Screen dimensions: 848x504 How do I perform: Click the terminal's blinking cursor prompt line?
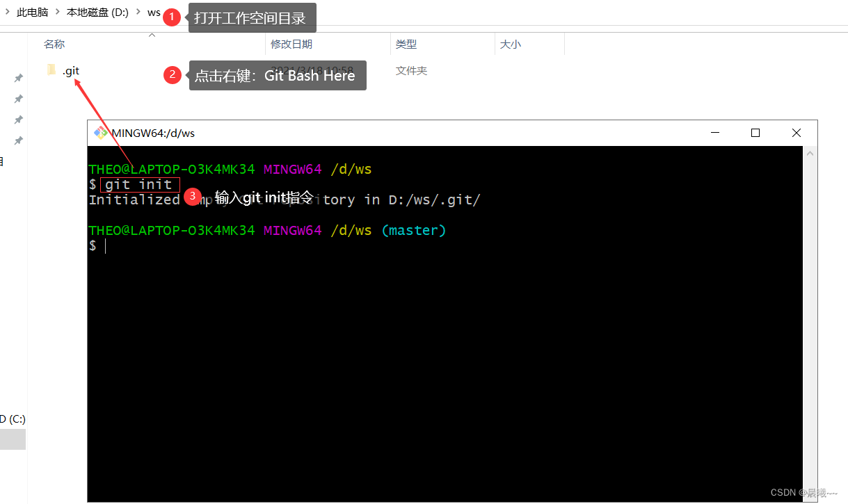coord(97,245)
